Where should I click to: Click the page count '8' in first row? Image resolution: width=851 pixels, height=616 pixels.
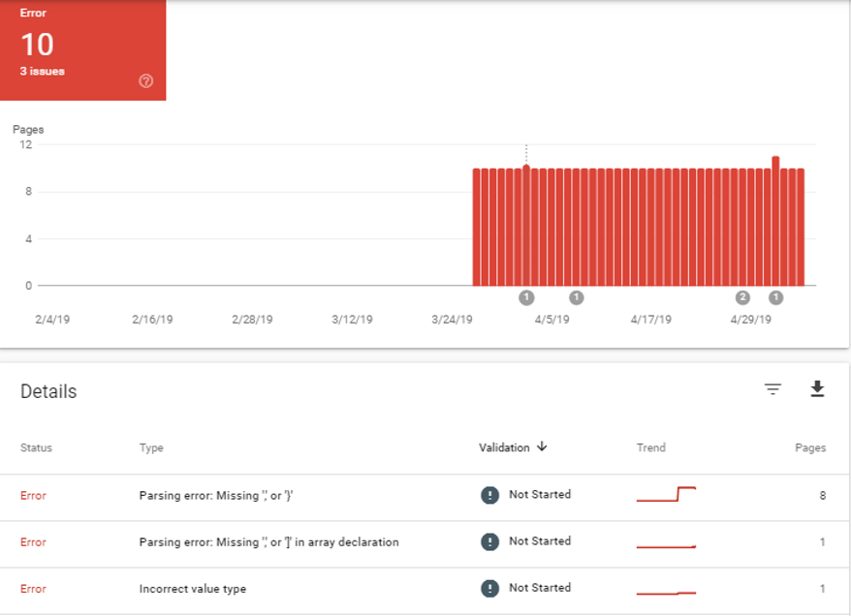[822, 495]
